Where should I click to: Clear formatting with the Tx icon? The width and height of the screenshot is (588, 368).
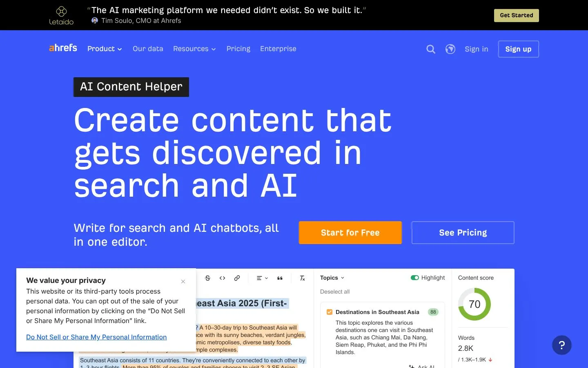point(303,278)
